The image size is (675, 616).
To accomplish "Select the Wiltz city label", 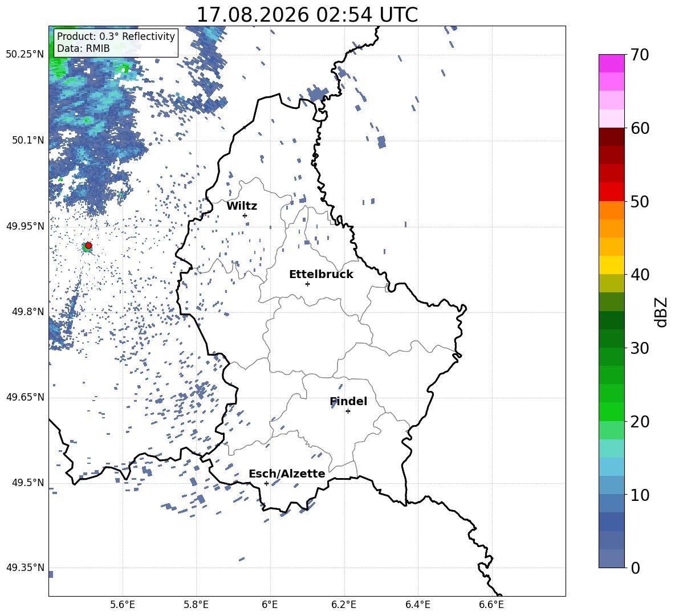I will point(242,206).
